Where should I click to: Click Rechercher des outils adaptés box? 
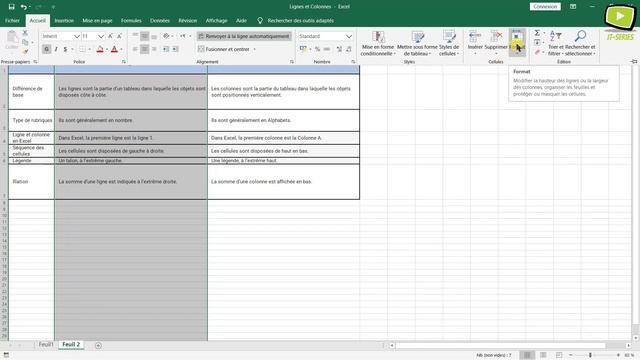[300, 20]
